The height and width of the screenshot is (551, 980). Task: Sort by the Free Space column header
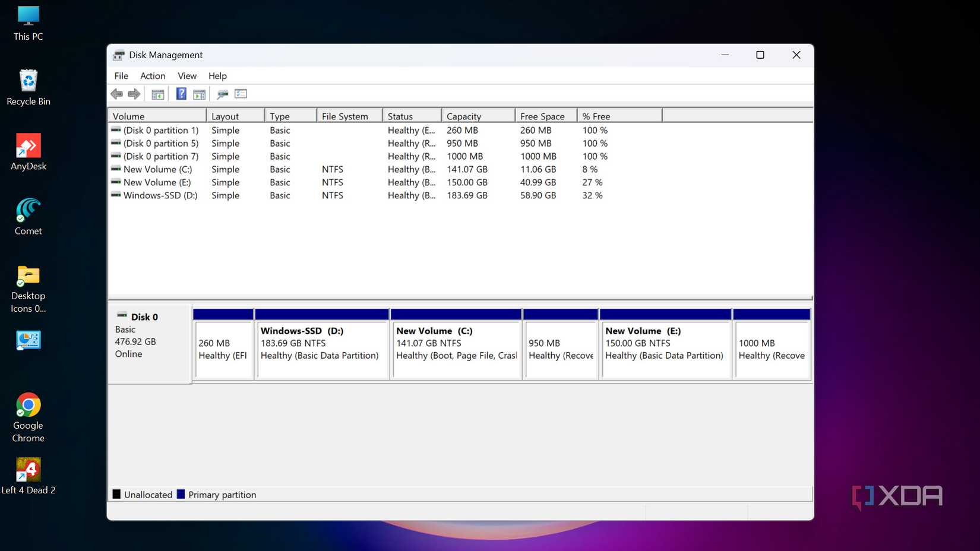[546, 116]
